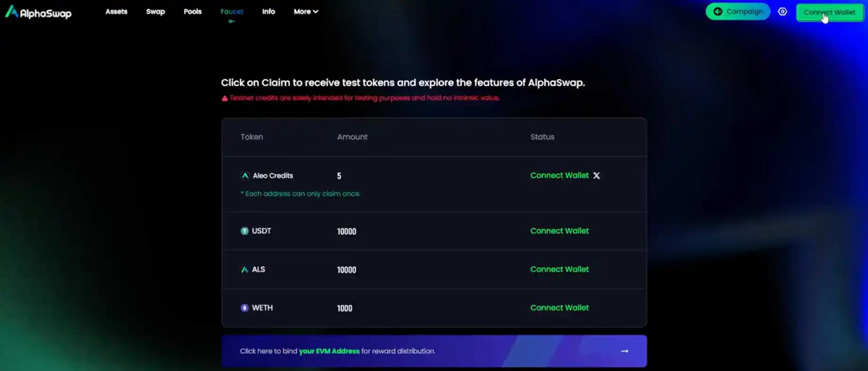Click the X icon beside Aleo Credits
868x371 pixels.
click(x=597, y=176)
